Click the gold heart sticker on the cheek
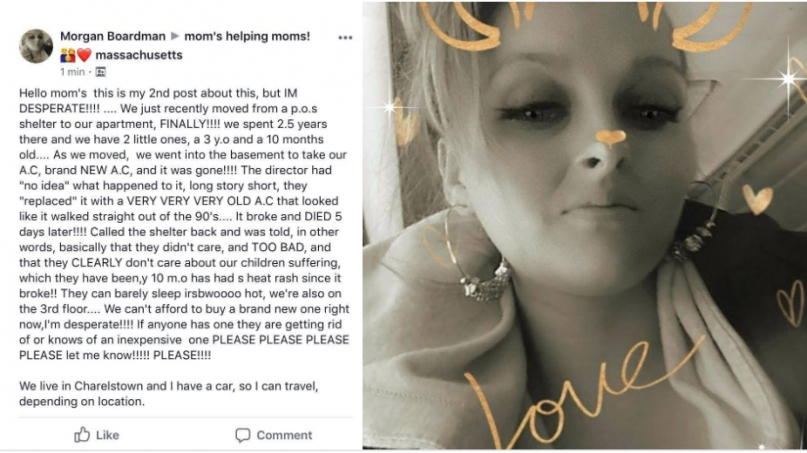This screenshot has width=807, height=453. (756, 199)
